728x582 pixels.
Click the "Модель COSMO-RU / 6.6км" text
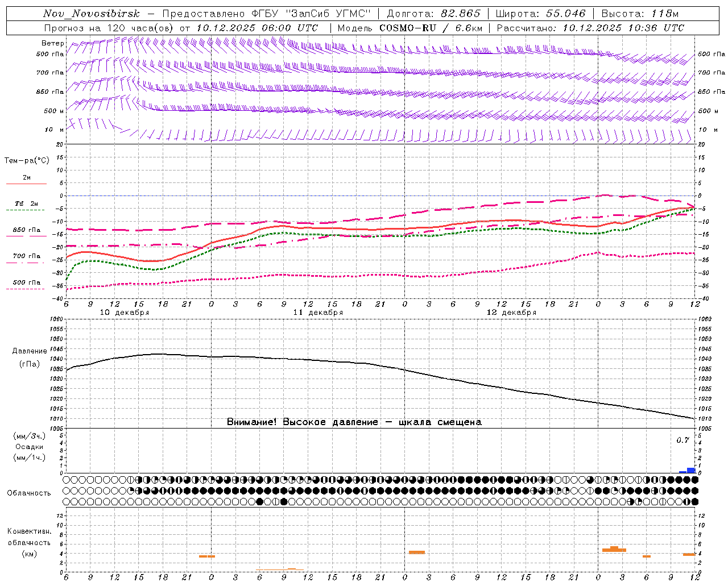click(x=410, y=28)
